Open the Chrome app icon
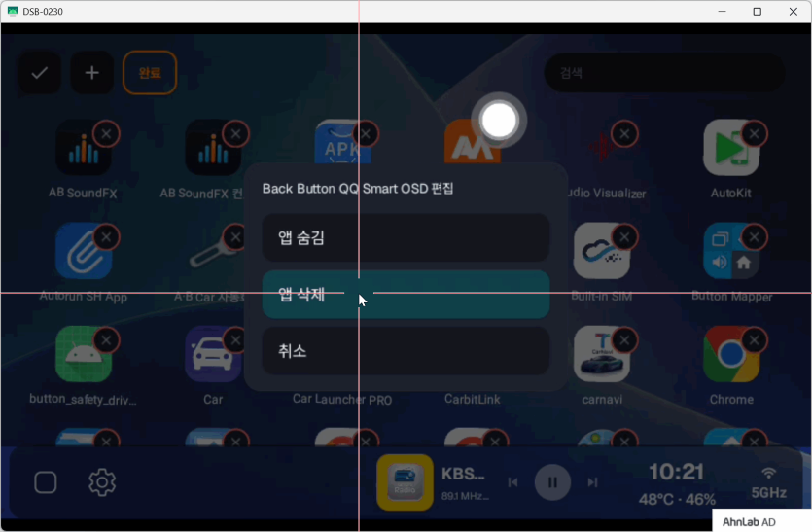 coord(731,354)
